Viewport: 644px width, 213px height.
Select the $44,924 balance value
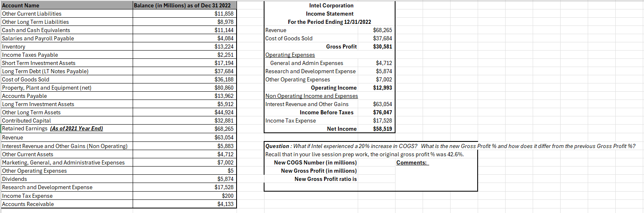185,112
